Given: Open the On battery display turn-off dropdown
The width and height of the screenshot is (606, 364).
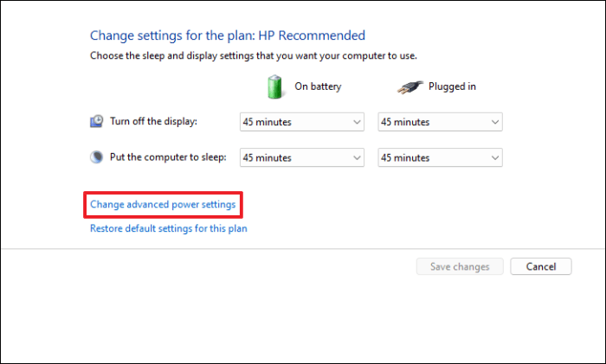Looking at the screenshot, I should (x=302, y=122).
